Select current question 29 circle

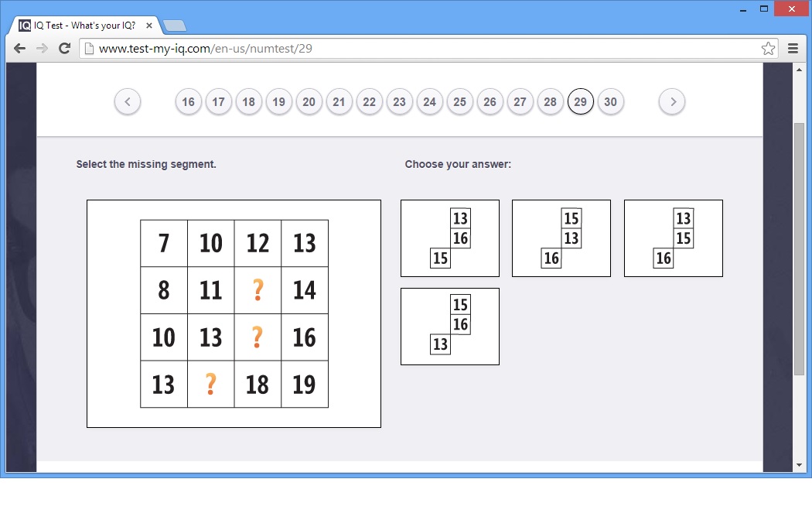tap(581, 101)
